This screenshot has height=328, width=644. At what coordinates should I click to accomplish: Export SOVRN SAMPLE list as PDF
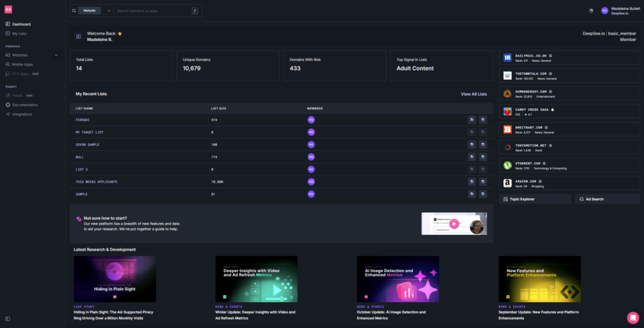pyautogui.click(x=472, y=145)
